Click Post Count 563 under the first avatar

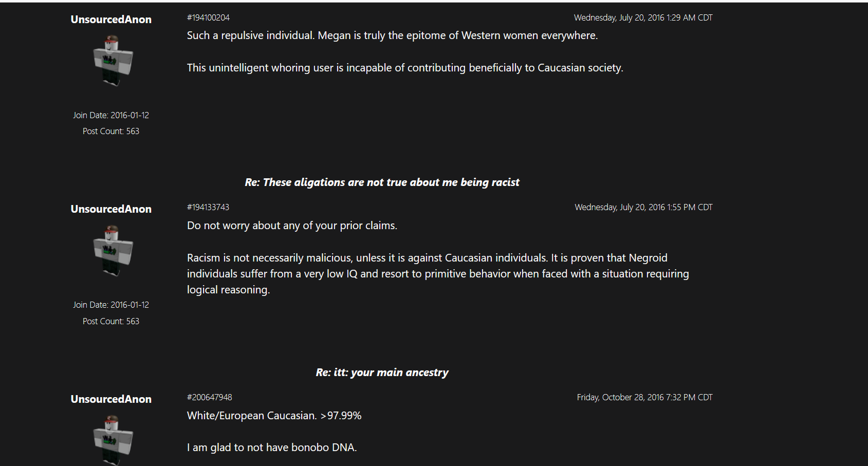[x=111, y=131]
